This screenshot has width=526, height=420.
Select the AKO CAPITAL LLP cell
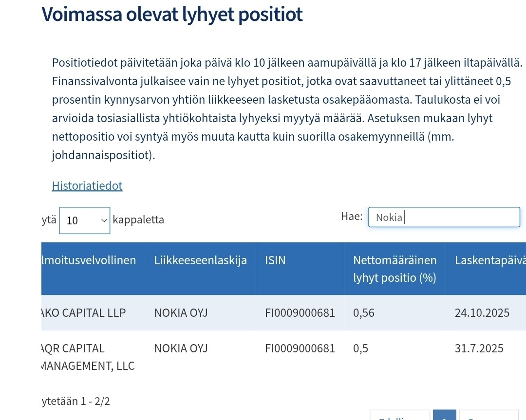[84, 313]
